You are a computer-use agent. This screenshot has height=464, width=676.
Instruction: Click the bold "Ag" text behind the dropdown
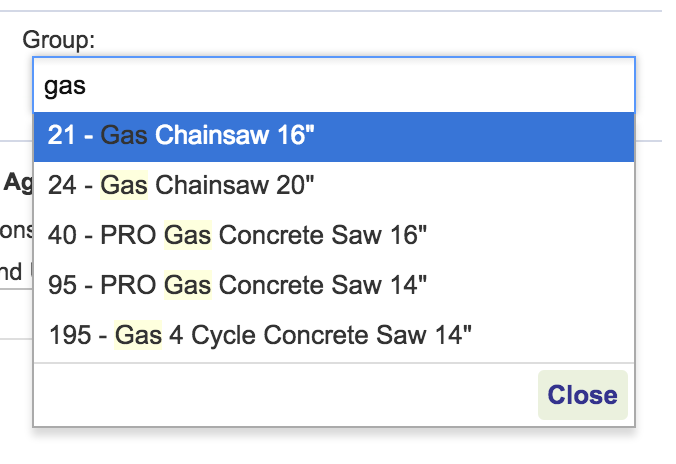[x=18, y=182]
